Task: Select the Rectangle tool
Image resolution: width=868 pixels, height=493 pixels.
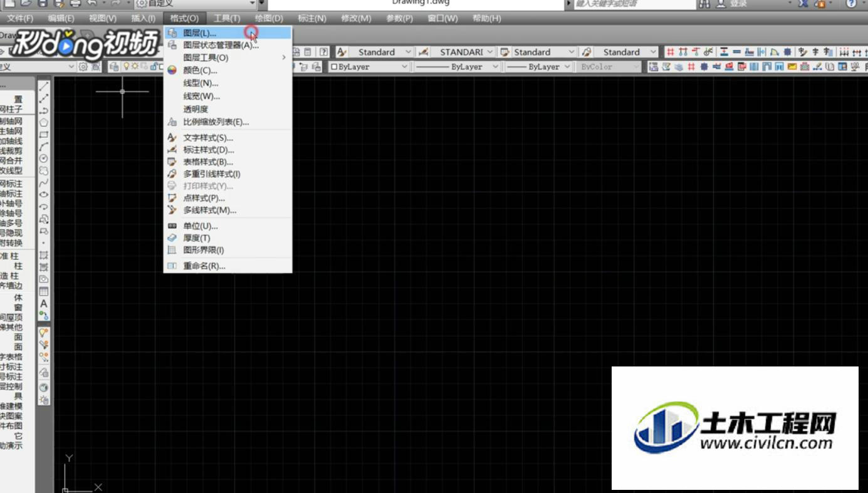Action: pos(44,134)
